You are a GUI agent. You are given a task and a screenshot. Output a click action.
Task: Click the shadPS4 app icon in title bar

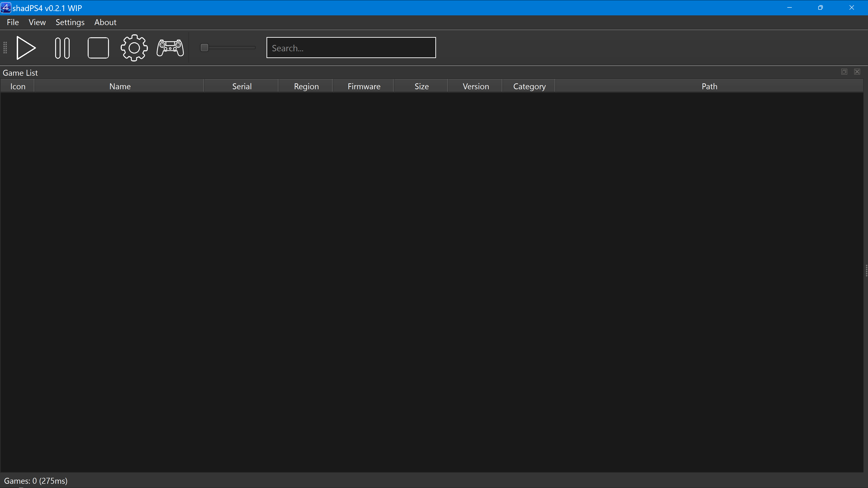point(6,7)
